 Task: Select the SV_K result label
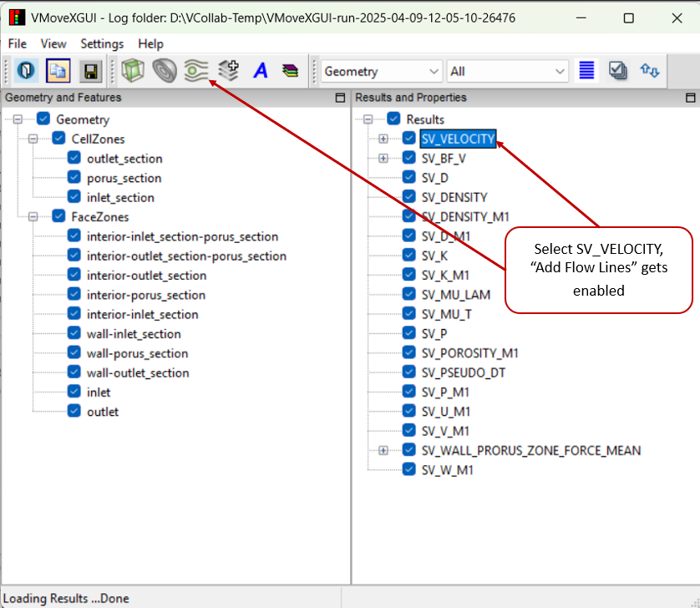pyautogui.click(x=434, y=256)
